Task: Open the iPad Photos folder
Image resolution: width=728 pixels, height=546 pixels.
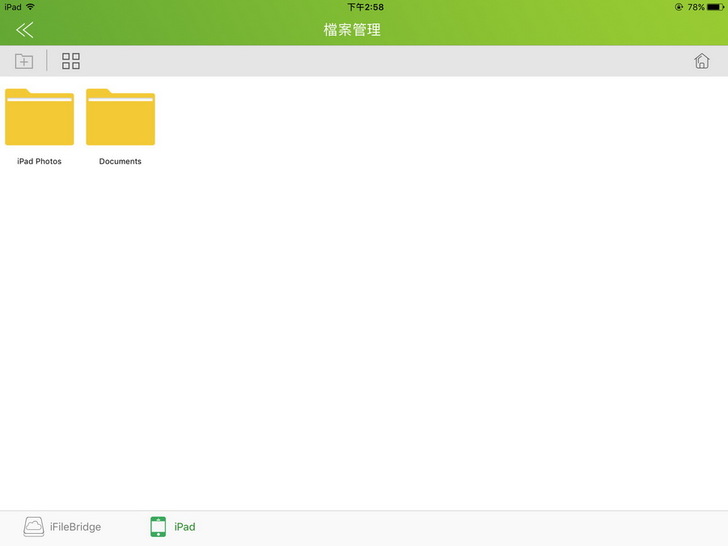Action: click(x=39, y=117)
